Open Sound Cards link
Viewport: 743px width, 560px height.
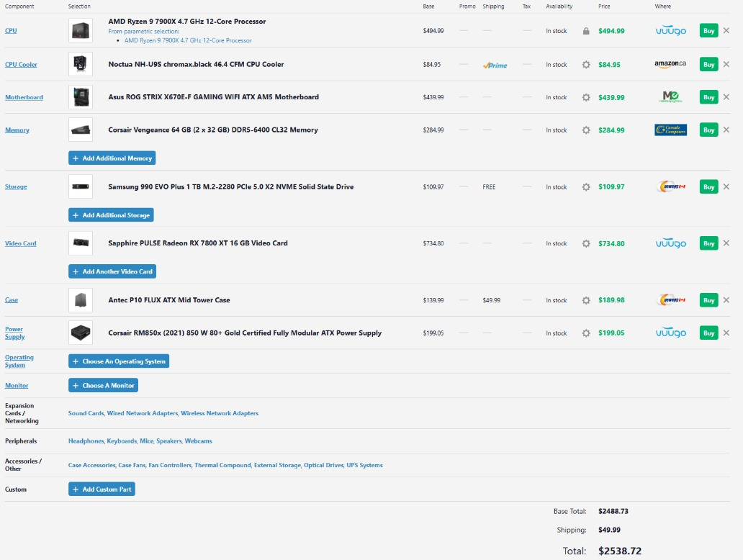point(86,413)
